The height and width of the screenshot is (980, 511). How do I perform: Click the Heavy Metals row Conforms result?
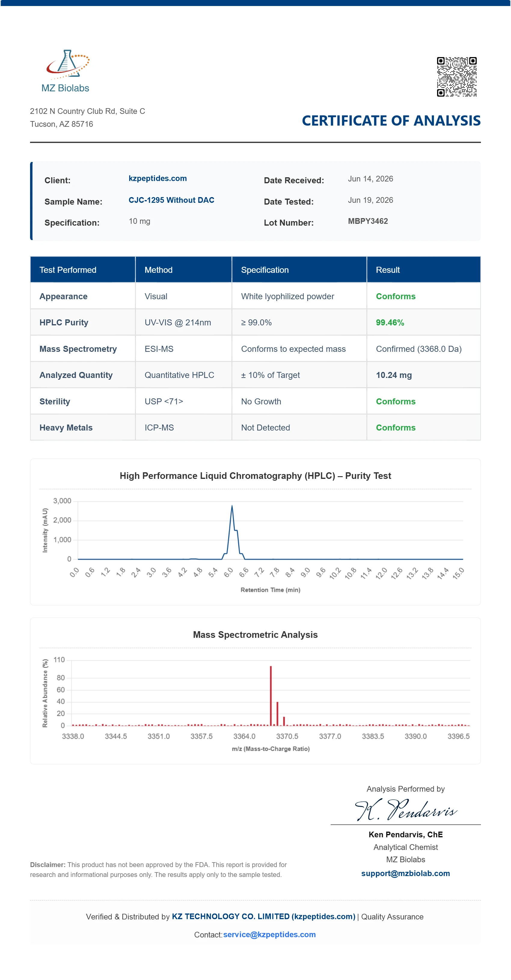(396, 428)
